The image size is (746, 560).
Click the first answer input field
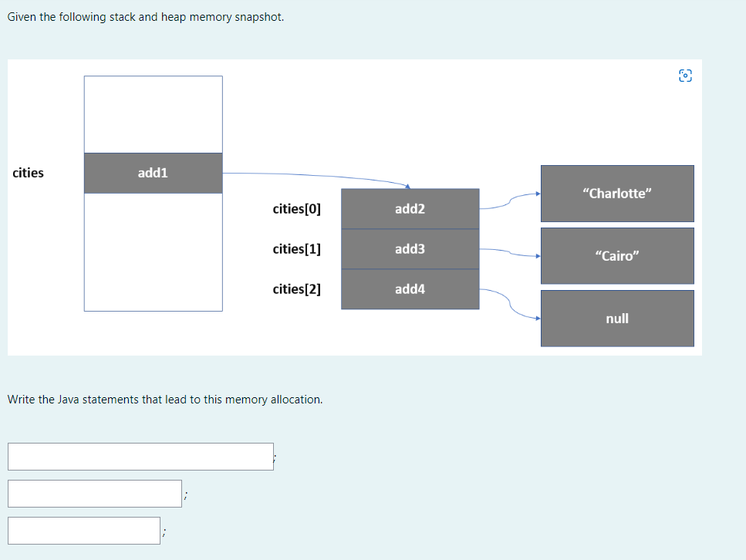pyautogui.click(x=140, y=456)
